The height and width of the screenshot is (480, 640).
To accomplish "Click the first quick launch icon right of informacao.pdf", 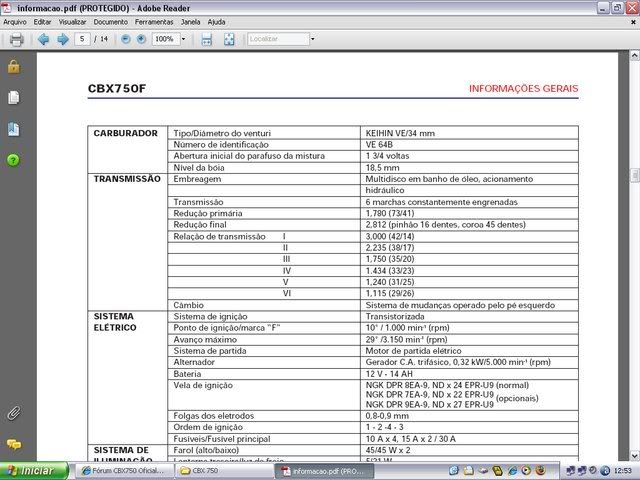I will point(454,471).
